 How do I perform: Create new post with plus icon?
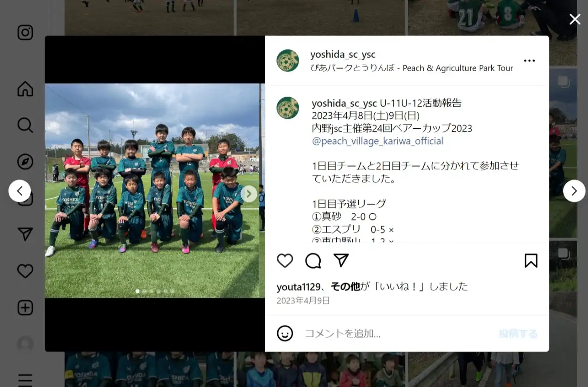tap(25, 308)
